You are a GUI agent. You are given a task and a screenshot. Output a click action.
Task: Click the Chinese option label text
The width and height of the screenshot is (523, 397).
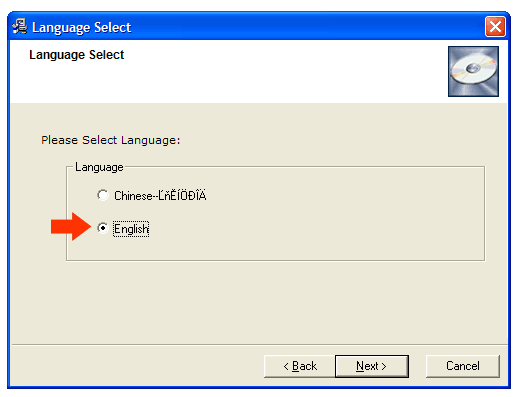[x=160, y=195]
